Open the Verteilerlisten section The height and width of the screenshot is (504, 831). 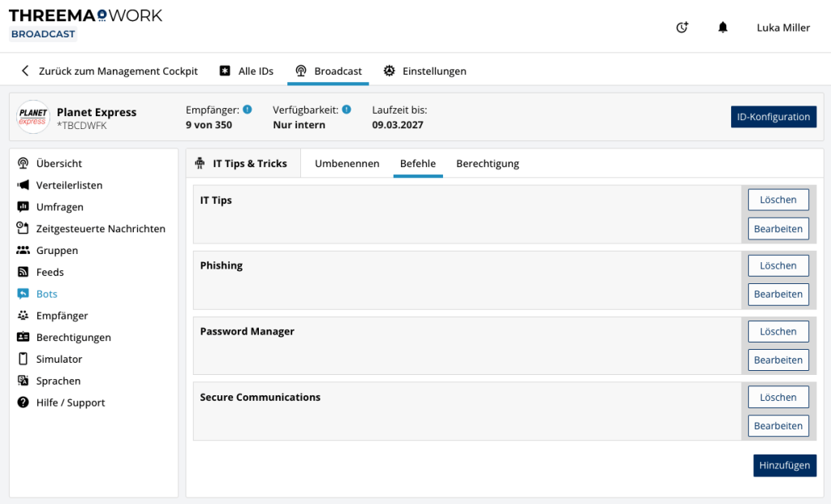coord(69,185)
